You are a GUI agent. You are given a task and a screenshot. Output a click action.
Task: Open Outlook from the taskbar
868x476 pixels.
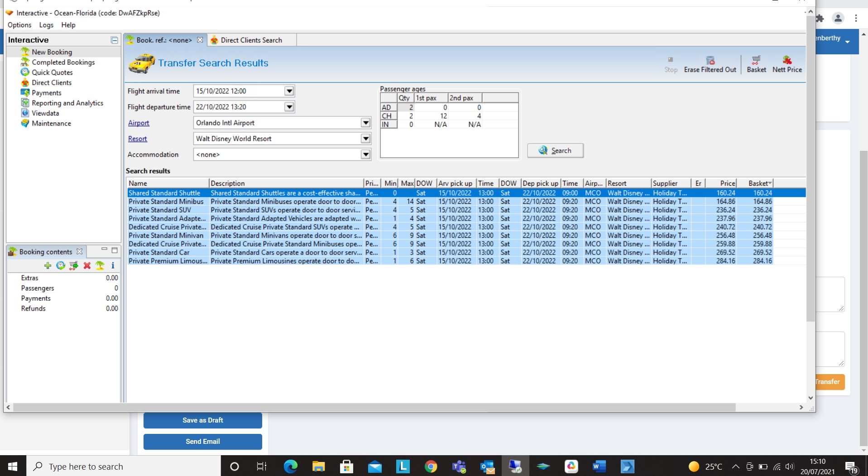[487, 466]
